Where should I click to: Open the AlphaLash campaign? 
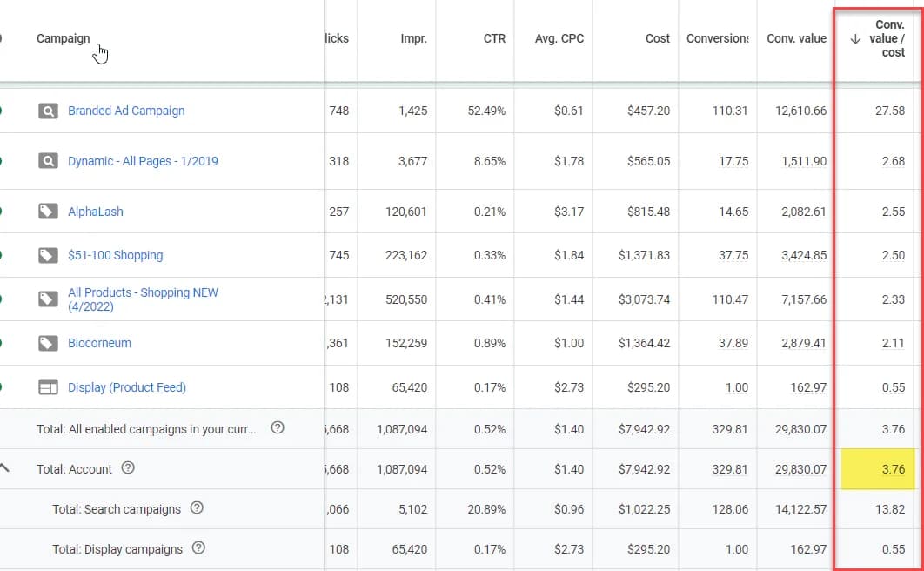(x=96, y=212)
